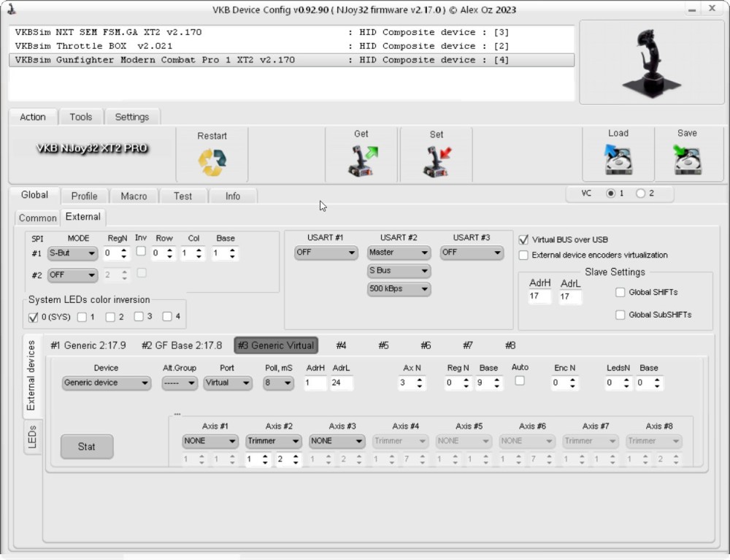730x560 pixels.
Task: Open Generic device dropdown
Action: (106, 383)
